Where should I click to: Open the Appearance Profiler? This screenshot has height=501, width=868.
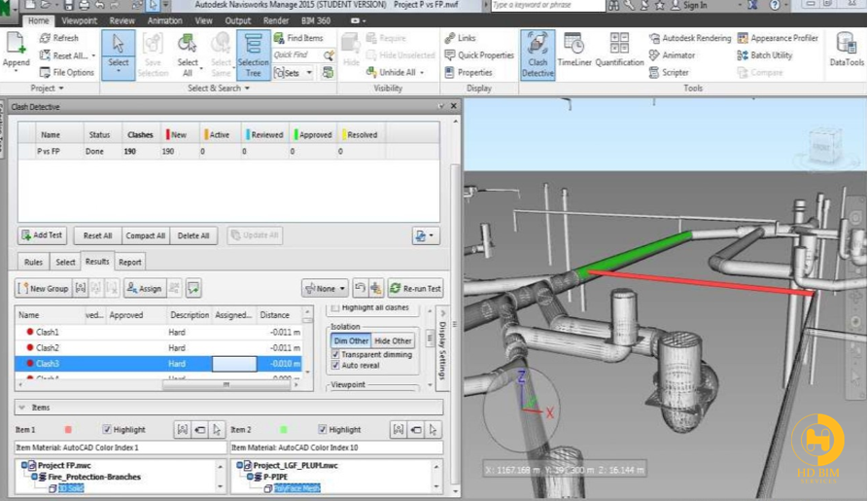[x=778, y=38]
